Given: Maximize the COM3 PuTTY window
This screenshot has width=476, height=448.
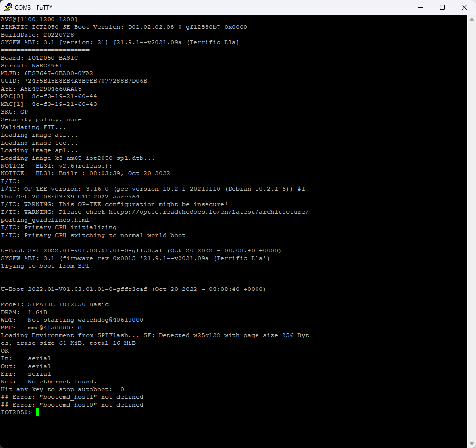Looking at the screenshot, I should [442, 7].
